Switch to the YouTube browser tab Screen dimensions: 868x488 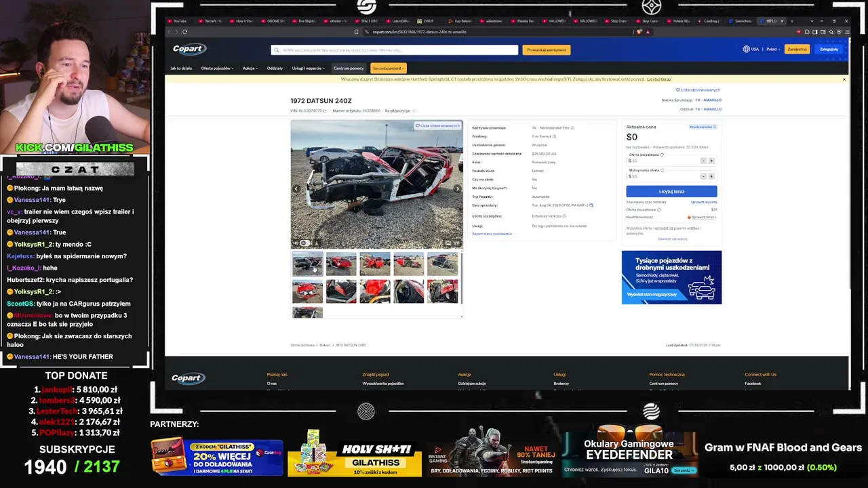point(180,21)
